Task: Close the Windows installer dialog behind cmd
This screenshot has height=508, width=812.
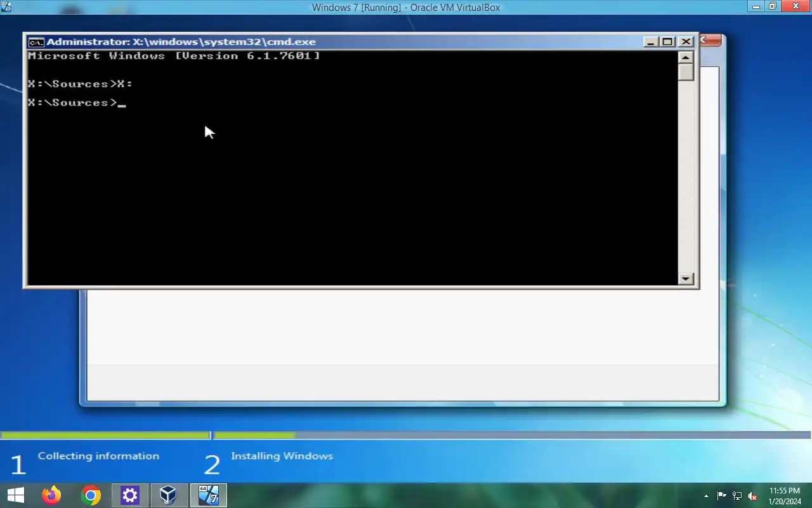Action: [710, 40]
